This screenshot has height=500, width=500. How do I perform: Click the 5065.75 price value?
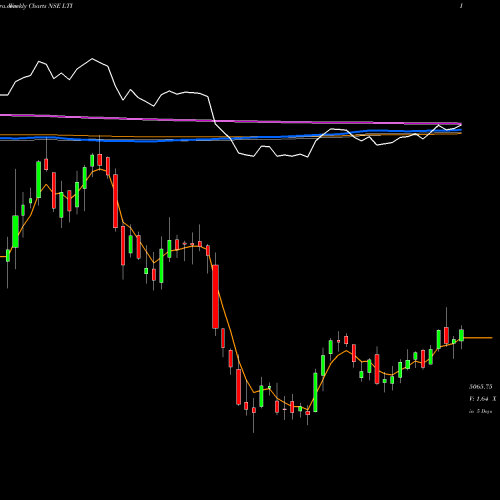click(x=480, y=387)
